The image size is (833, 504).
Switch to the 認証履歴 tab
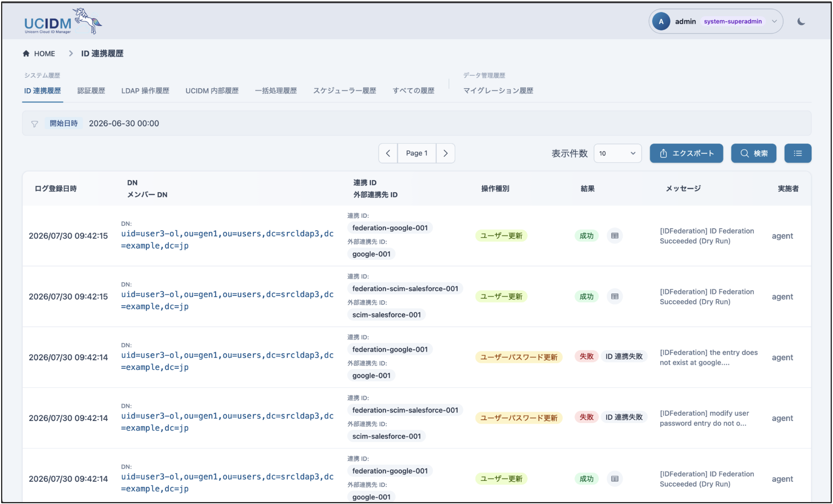[91, 91]
